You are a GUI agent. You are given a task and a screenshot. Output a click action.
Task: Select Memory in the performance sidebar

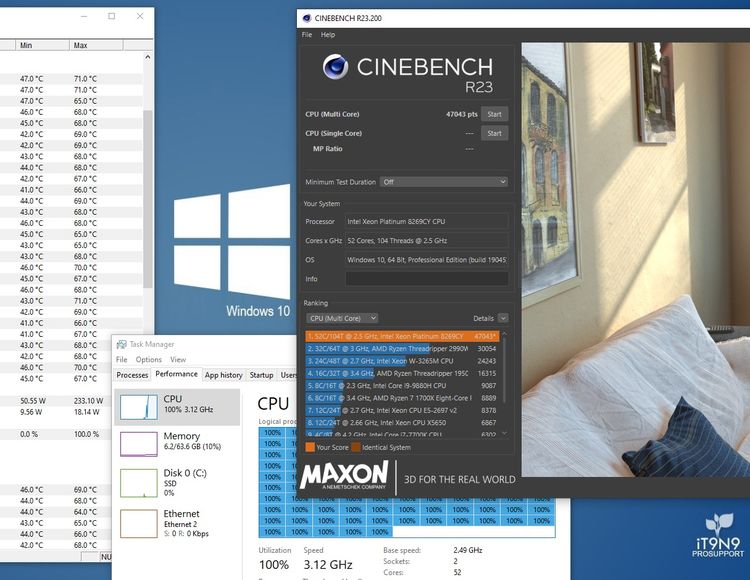[177, 444]
